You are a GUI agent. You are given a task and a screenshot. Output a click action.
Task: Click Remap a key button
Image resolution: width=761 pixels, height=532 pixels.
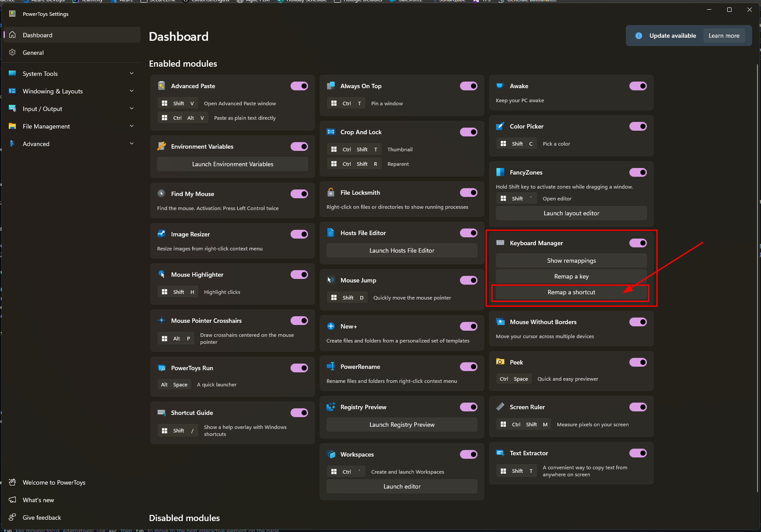click(571, 276)
